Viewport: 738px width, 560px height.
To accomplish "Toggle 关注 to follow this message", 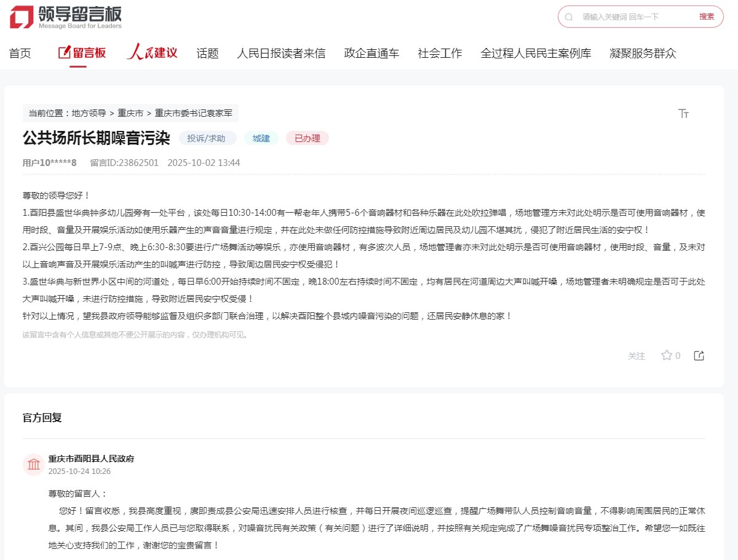I will 637,356.
